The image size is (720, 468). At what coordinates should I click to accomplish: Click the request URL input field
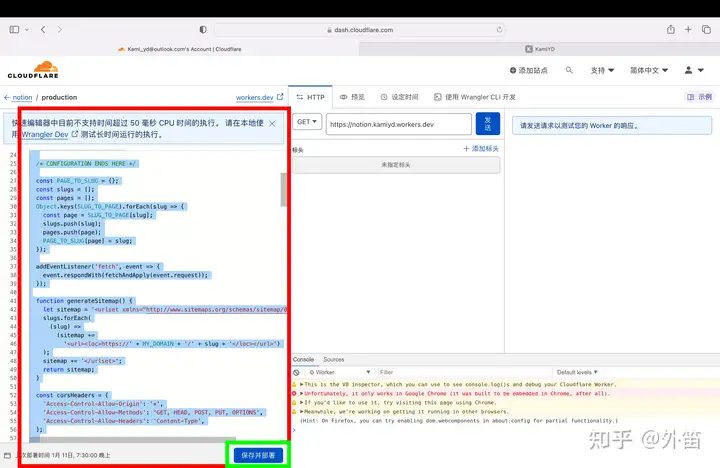click(x=399, y=124)
